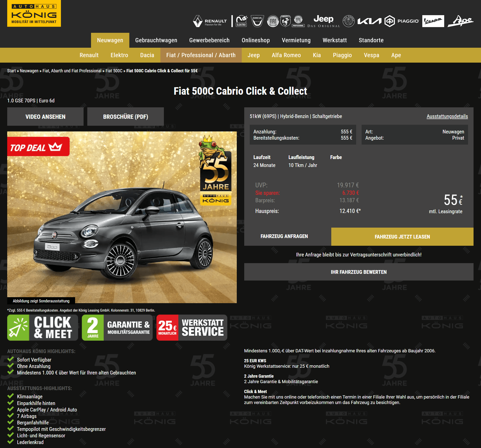This screenshot has width=481, height=448.
Task: Open the Autohaus König homepage logo
Action: [34, 13]
